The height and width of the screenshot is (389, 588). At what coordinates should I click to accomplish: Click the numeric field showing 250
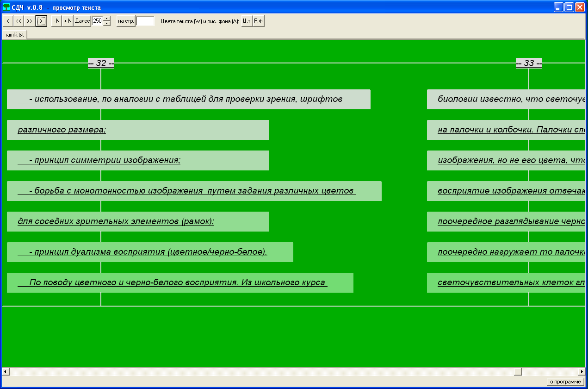point(97,21)
